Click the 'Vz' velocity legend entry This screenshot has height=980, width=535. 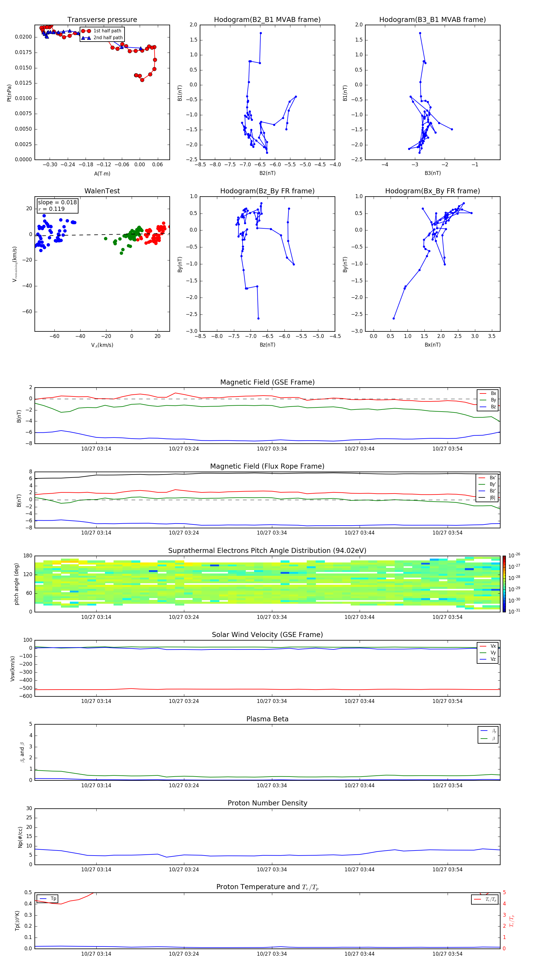[x=488, y=659]
